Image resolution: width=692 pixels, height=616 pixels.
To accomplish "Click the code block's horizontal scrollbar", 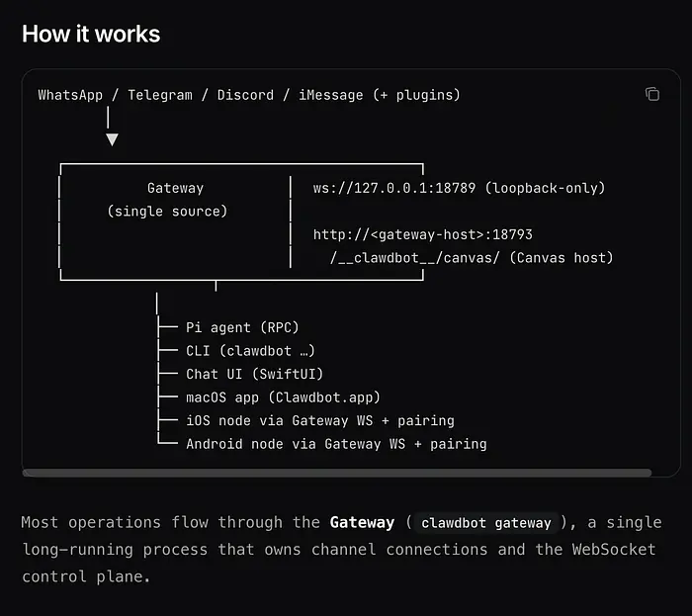I will point(336,473).
